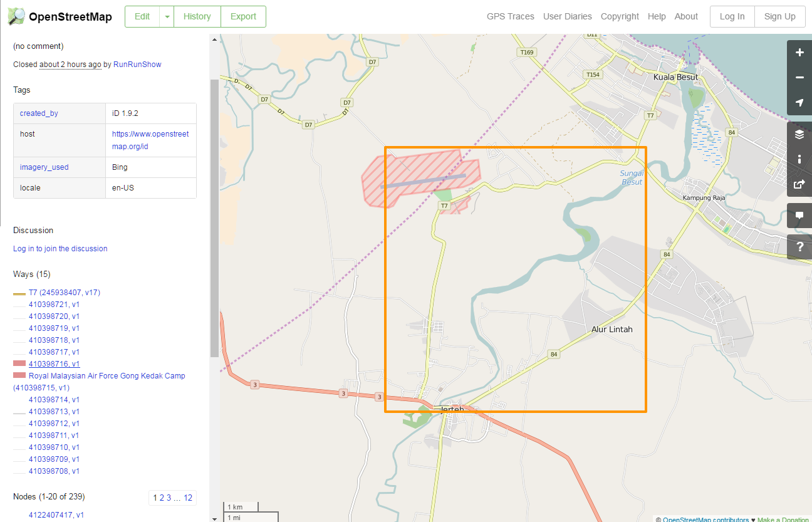The image size is (812, 522).
Task: Click the Kuala Besut map label
Action: [x=675, y=77]
